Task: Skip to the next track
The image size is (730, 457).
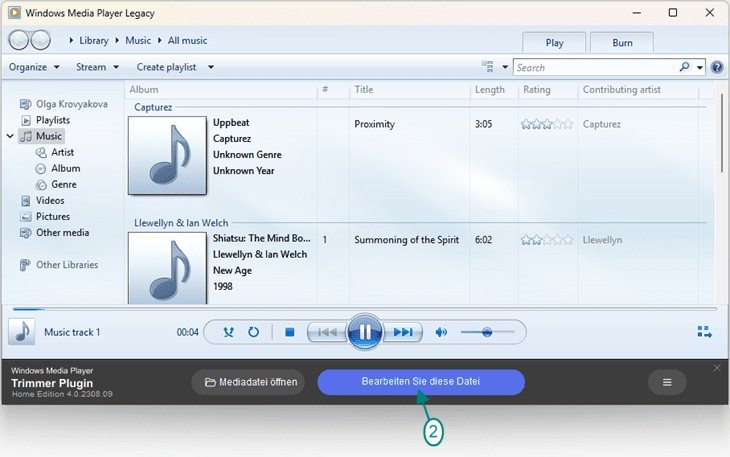Action: click(402, 332)
